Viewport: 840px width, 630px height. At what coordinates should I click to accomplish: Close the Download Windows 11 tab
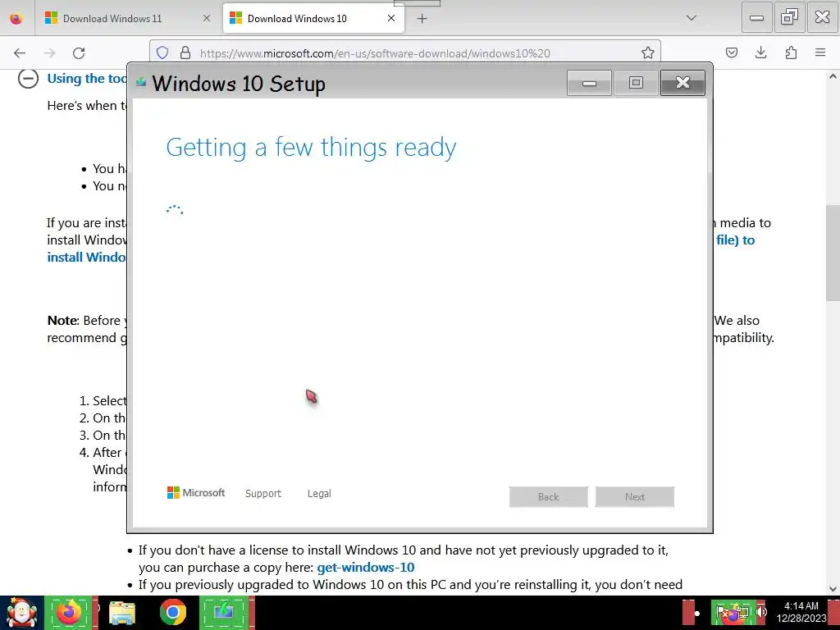pyautogui.click(x=206, y=18)
